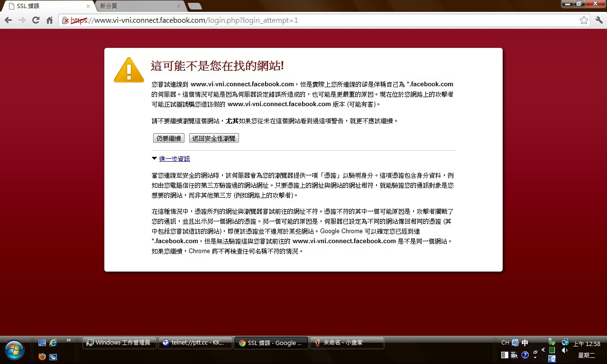Click the language bar restore icon

point(535,352)
